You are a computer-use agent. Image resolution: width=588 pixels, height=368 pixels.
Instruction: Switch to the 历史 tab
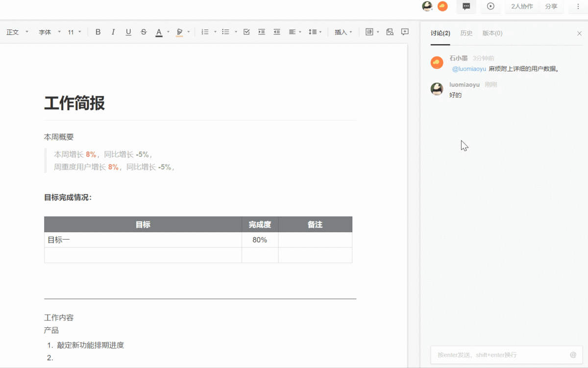(x=466, y=33)
